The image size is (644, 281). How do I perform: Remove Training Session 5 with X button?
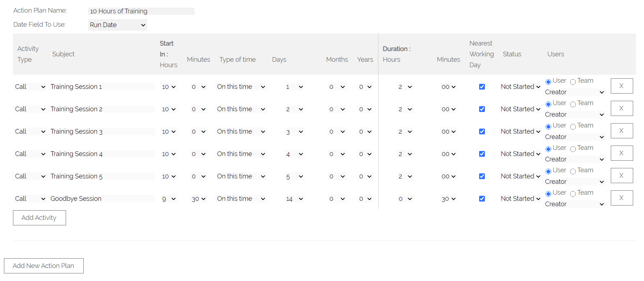pos(621,176)
